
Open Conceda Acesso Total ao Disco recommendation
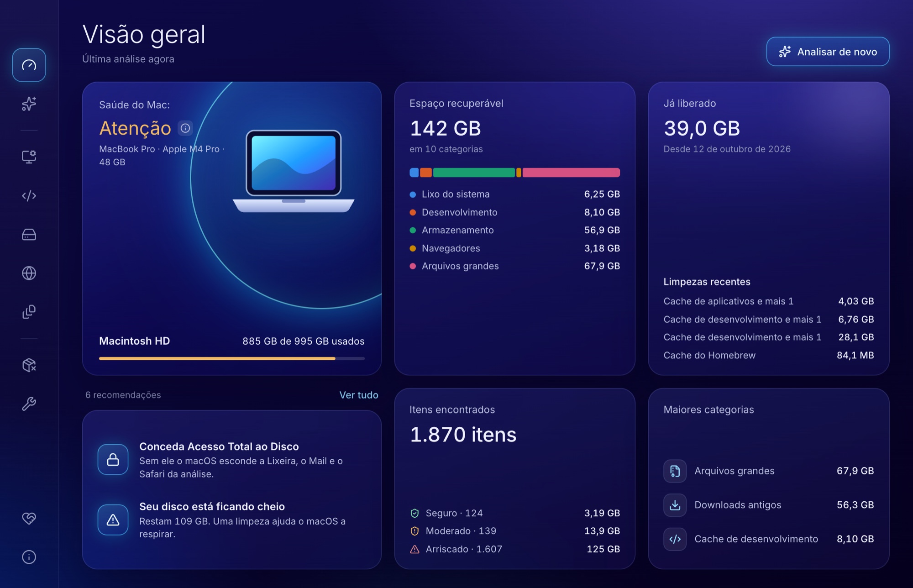click(x=232, y=460)
